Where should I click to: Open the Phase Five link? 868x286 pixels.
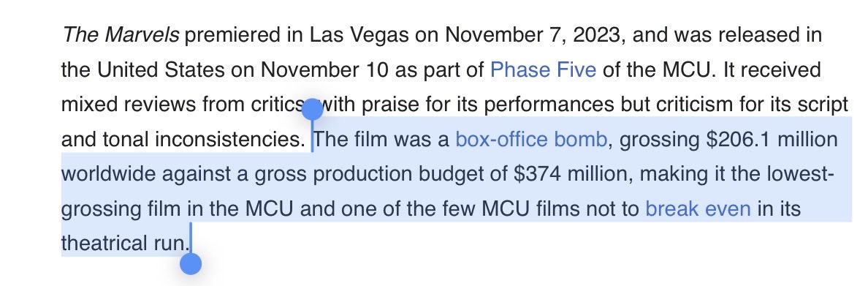point(543,70)
